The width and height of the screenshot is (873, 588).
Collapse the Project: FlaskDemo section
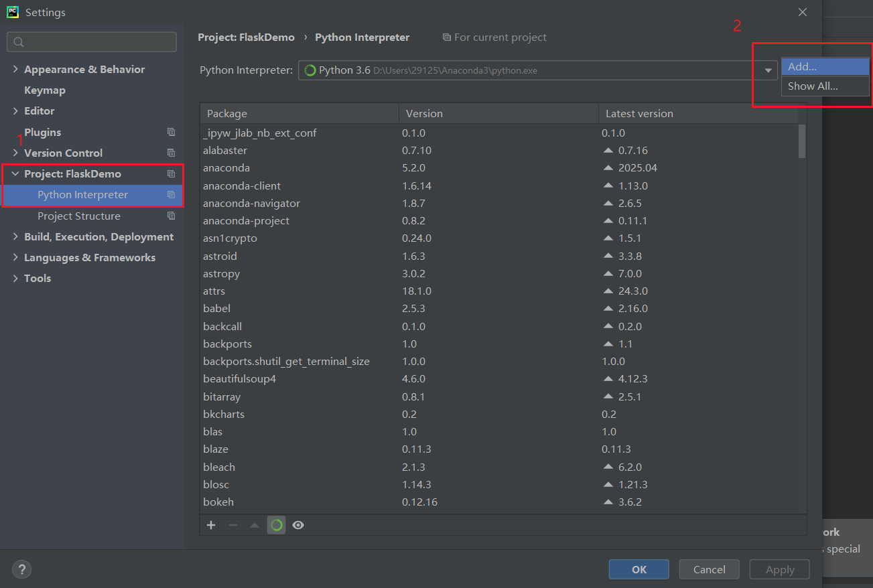(x=15, y=173)
